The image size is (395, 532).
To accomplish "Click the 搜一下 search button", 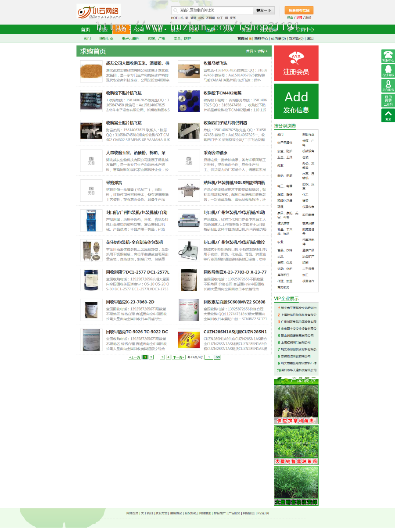I will click(x=263, y=10).
